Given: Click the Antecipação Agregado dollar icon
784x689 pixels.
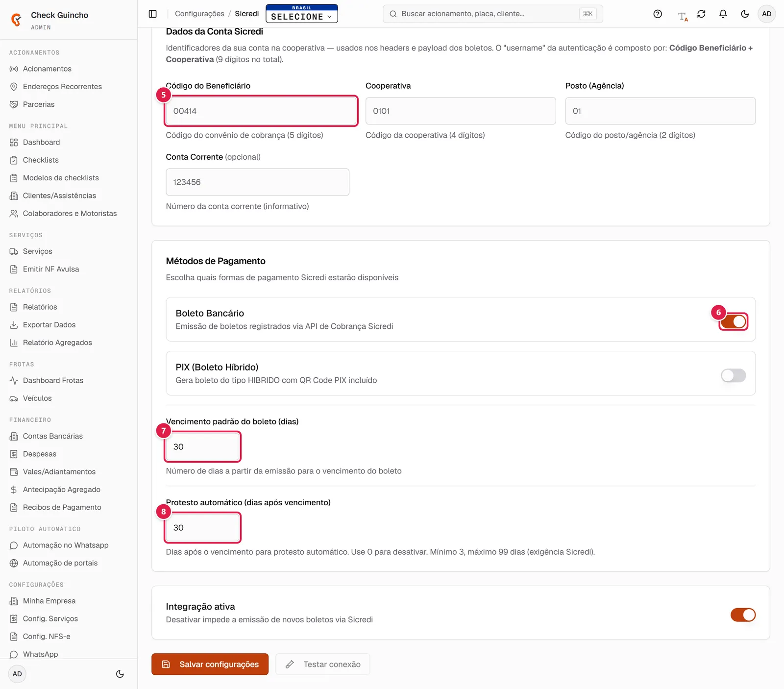Looking at the screenshot, I should click(x=14, y=490).
